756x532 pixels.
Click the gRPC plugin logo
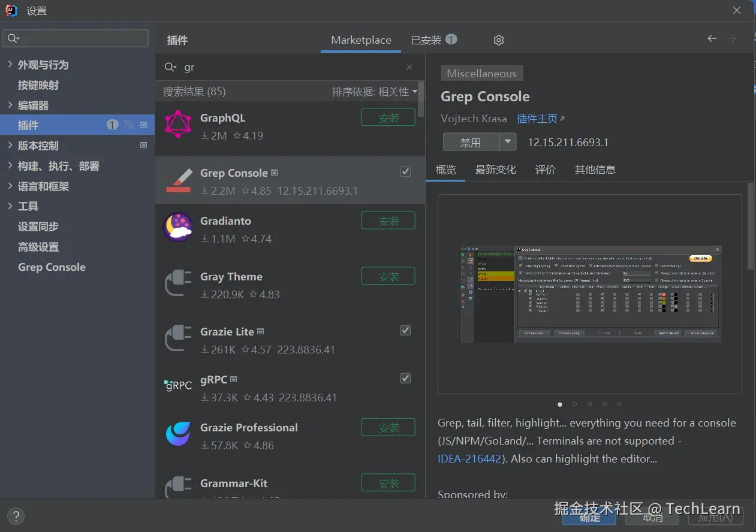(178, 386)
